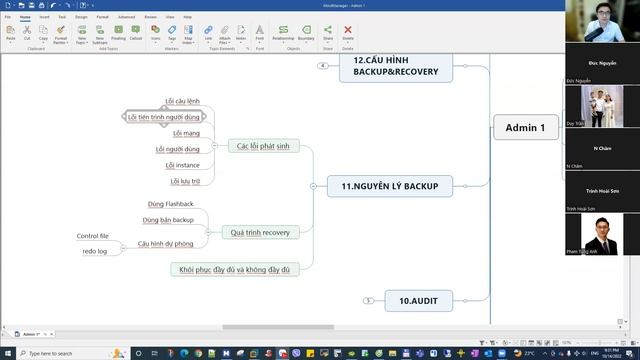This screenshot has height=360, width=640.
Task: Select topic 'Lỗi mạng'
Action: pyautogui.click(x=186, y=133)
